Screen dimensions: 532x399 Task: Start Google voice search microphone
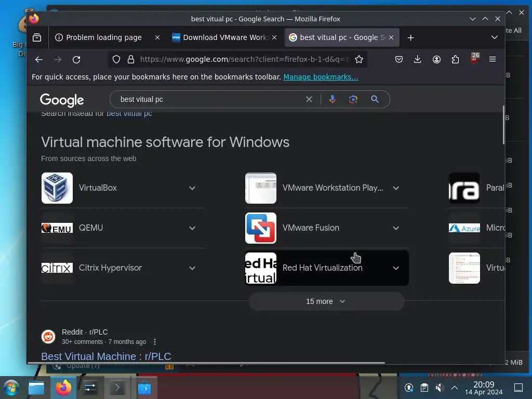[332, 99]
